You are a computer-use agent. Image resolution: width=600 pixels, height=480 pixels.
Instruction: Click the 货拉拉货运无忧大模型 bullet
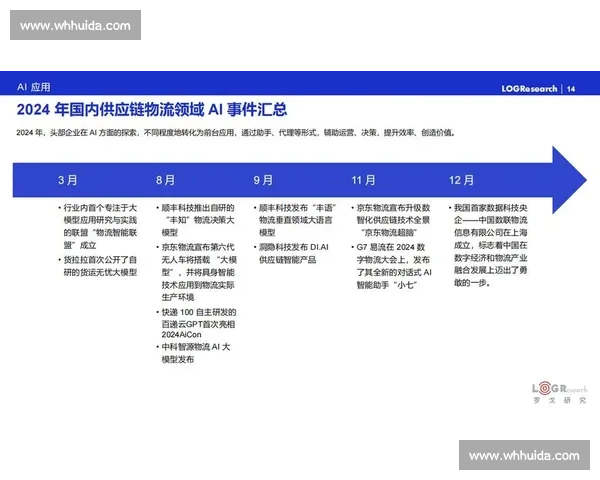(98, 266)
